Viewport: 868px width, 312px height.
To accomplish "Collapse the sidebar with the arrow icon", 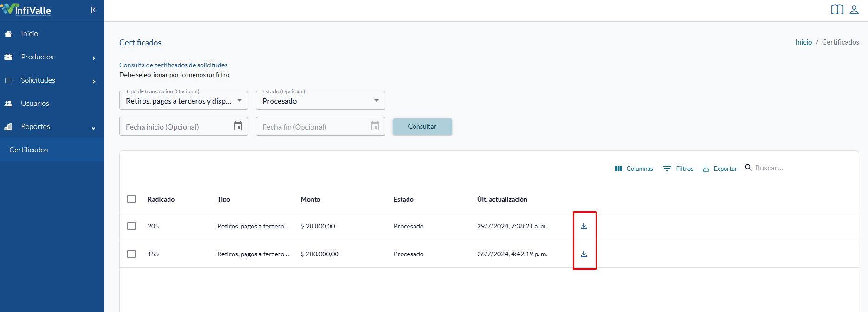I will click(x=93, y=10).
